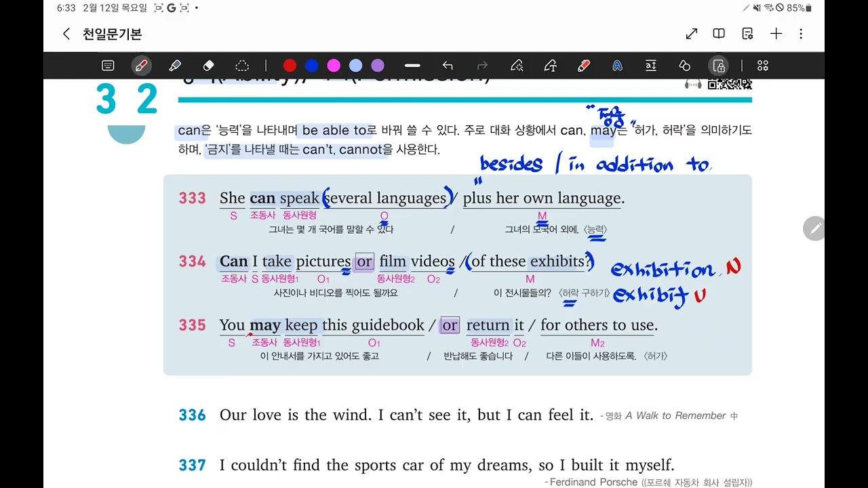Select the highlighter tool
This screenshot has width=868, height=488.
174,66
